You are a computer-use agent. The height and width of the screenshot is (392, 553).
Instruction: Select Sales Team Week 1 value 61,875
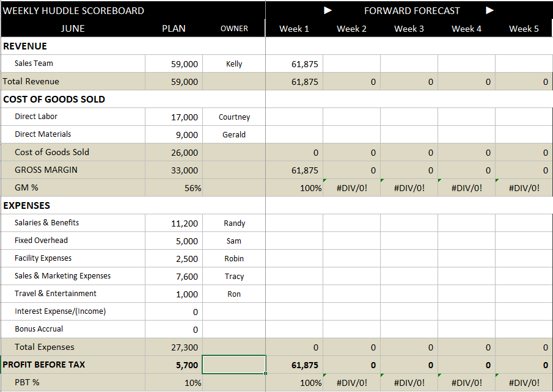[294, 64]
